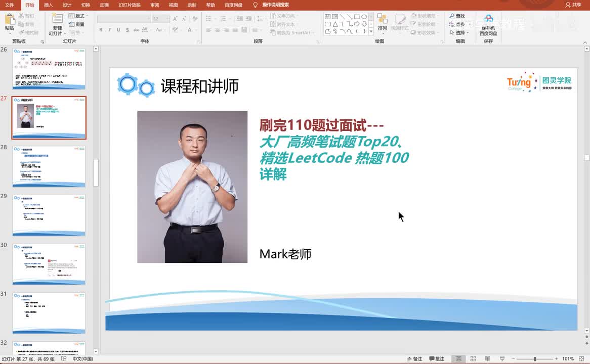Click the language indicator 中文(中国)
Image resolution: width=590 pixels, height=364 pixels.
(83, 359)
